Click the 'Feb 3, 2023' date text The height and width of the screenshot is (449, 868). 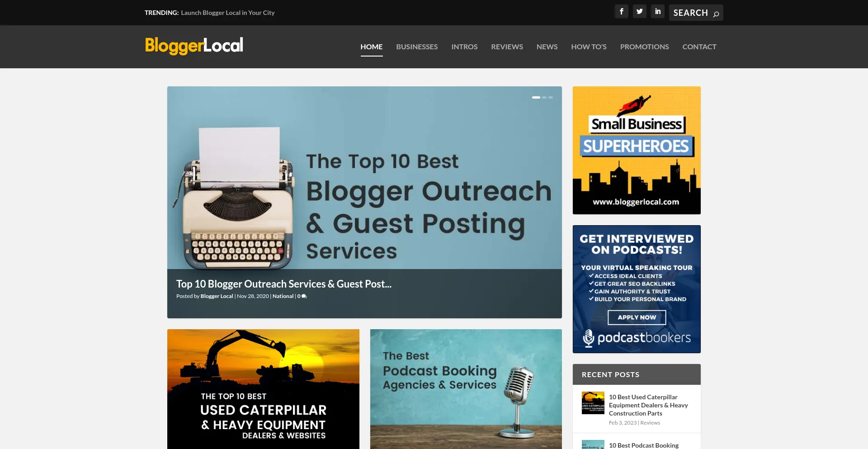tap(623, 423)
